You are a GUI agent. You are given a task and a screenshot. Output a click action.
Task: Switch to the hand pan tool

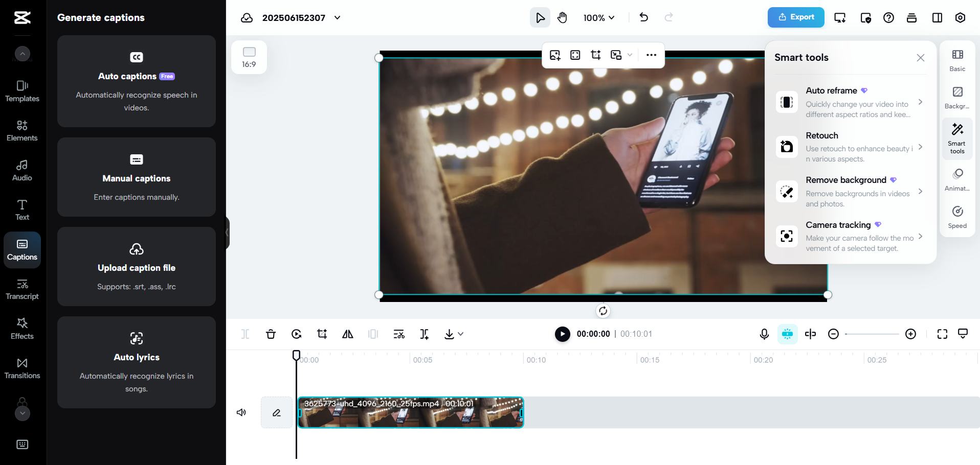563,18
